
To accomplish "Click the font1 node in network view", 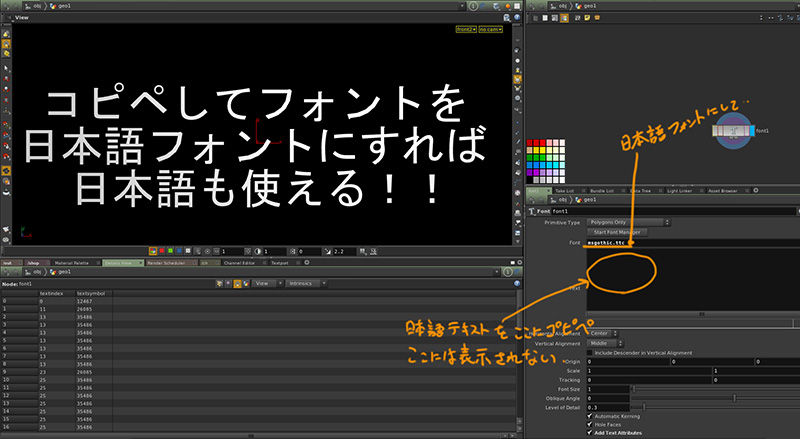I will pos(737,130).
